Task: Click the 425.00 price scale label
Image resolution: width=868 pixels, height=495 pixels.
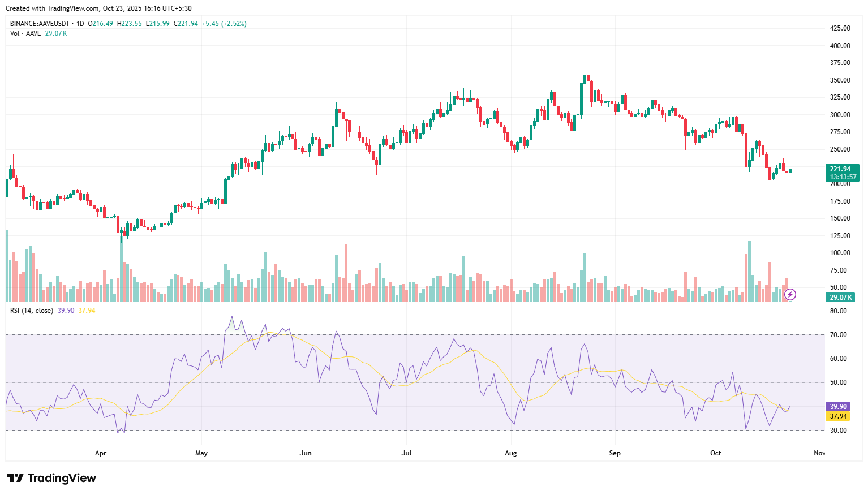Action: click(x=840, y=28)
